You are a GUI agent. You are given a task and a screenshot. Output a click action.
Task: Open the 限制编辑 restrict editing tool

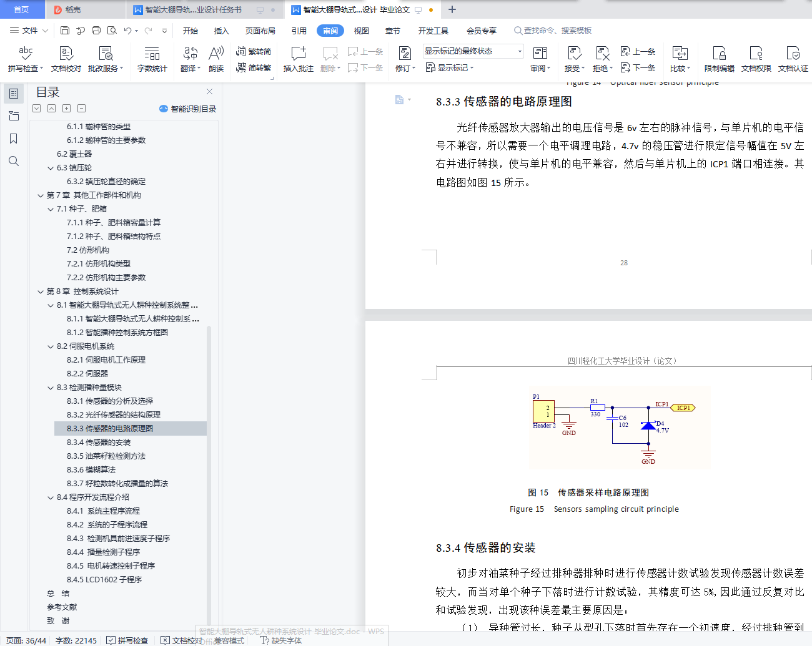(719, 59)
